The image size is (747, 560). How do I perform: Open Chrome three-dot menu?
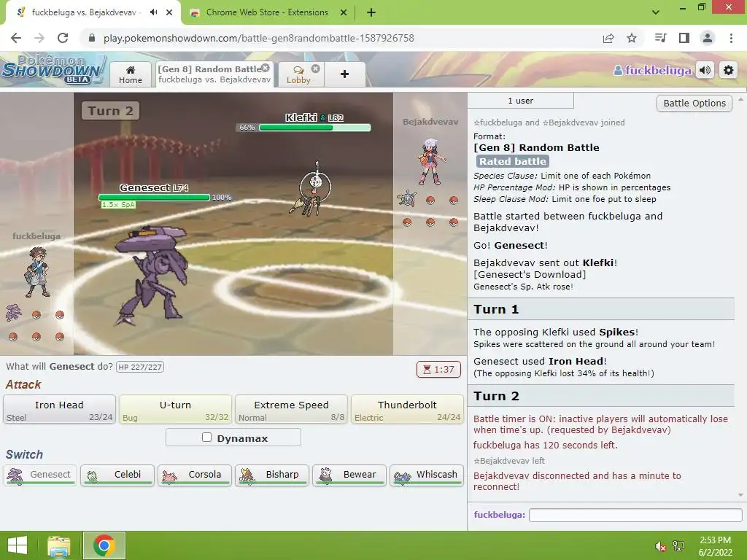731,38
